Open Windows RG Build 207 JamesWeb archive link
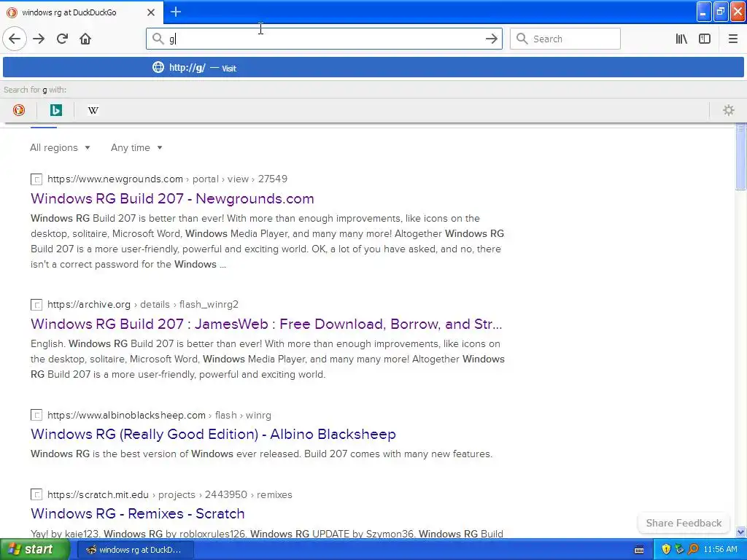Viewport: 747px width, 560px height. pos(266,324)
